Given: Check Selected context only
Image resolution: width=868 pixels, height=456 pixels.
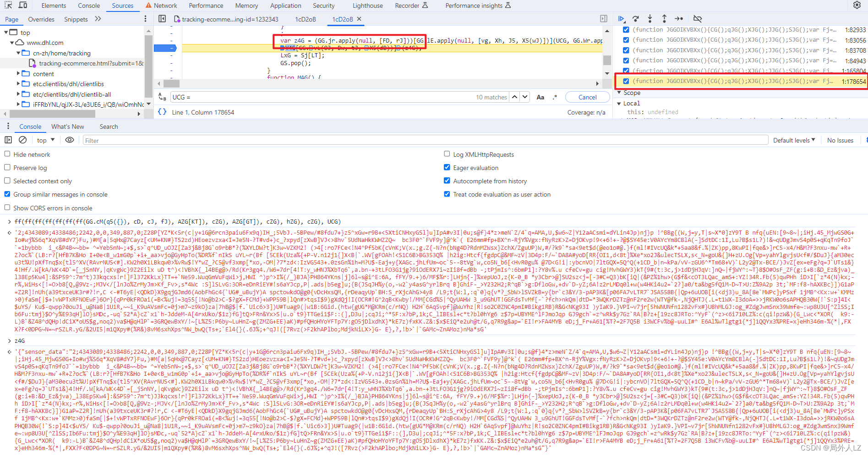Looking at the screenshot, I should click(7, 181).
